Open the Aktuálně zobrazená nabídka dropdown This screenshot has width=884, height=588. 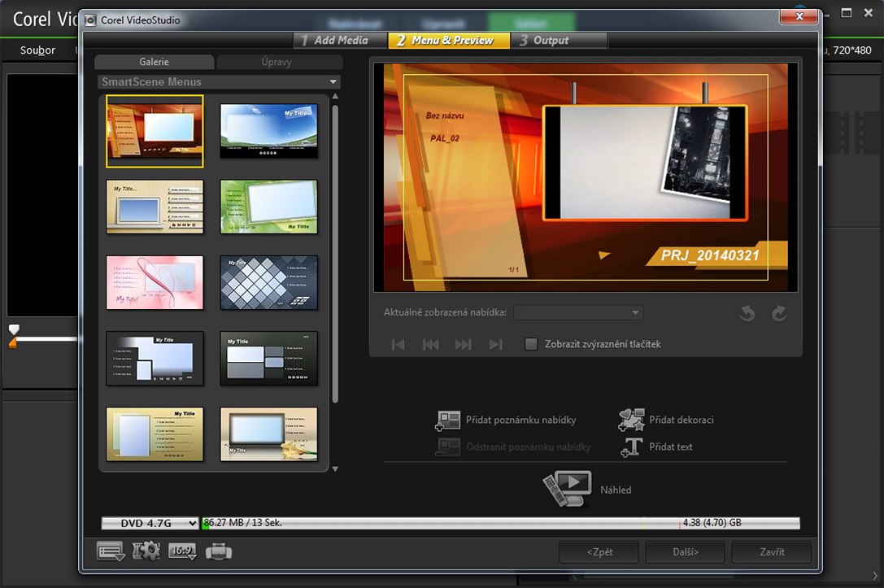click(x=578, y=313)
